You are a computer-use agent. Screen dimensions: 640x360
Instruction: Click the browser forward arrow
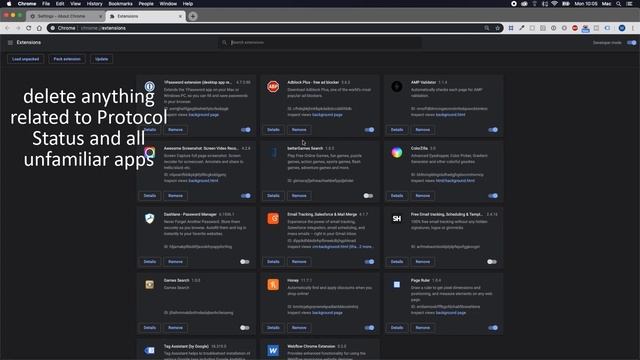[x=18, y=28]
